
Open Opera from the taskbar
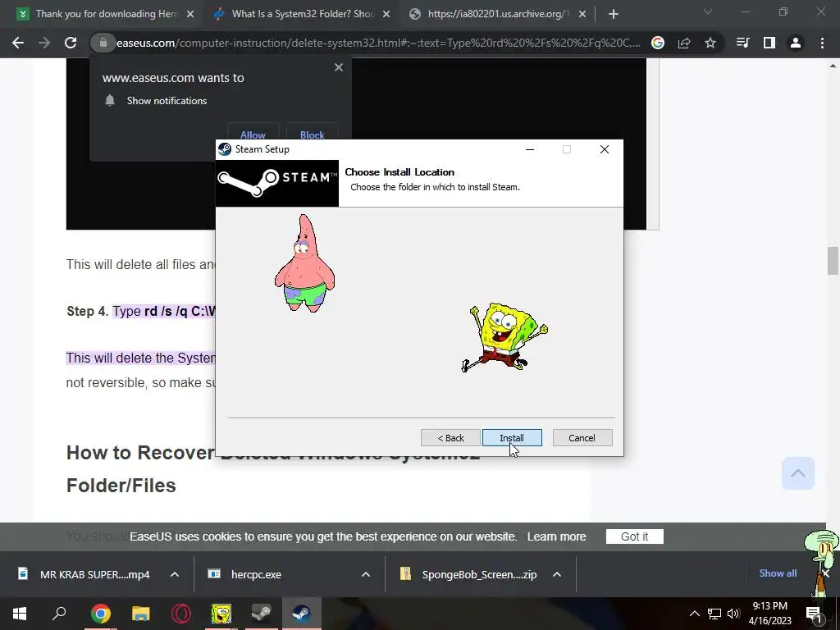(x=181, y=614)
